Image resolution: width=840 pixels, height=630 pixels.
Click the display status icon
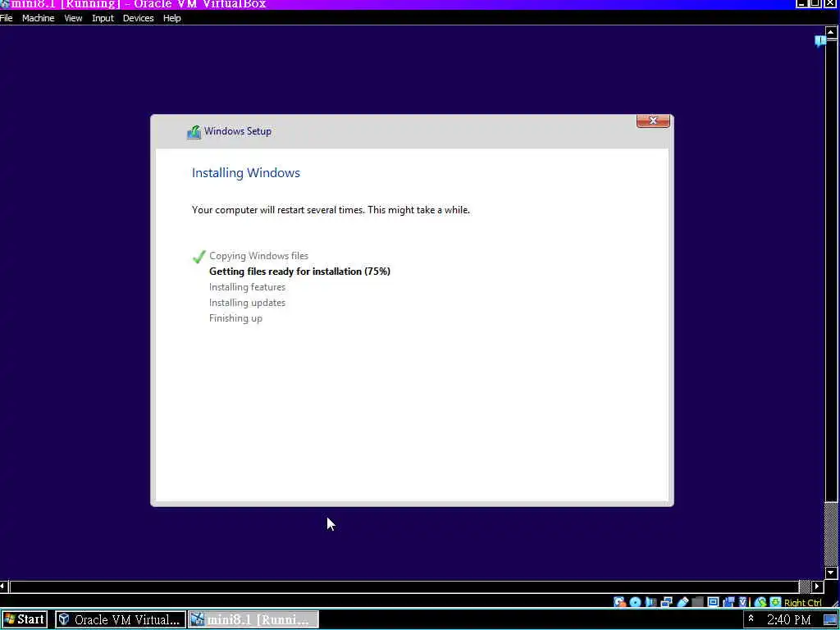713,602
